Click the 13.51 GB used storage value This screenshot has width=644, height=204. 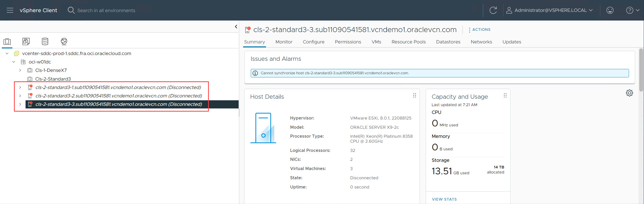coord(450,171)
